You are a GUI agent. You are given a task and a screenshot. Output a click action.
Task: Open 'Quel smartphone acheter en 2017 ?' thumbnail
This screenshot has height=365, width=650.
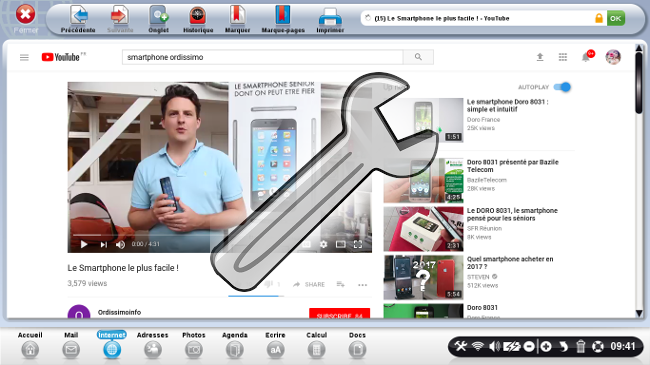(x=423, y=277)
